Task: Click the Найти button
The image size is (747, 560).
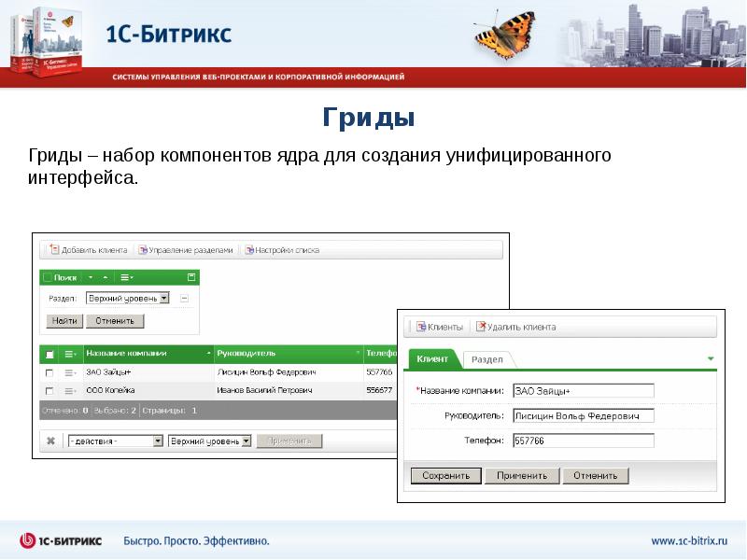Action: point(64,321)
